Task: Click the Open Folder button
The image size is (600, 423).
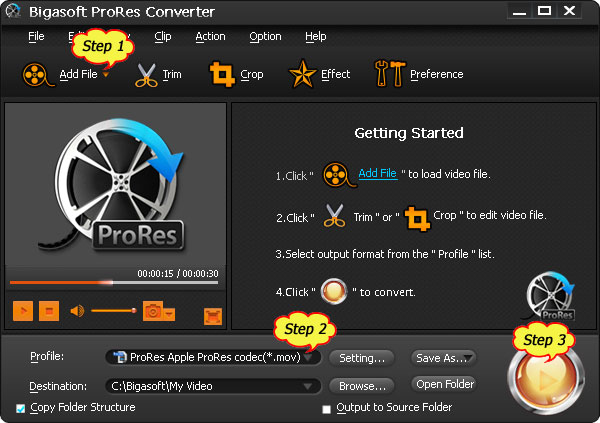Action: click(444, 384)
